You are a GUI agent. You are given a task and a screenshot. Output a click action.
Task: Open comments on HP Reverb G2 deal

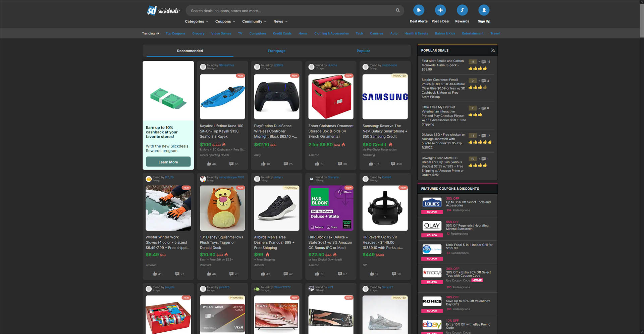pos(394,274)
